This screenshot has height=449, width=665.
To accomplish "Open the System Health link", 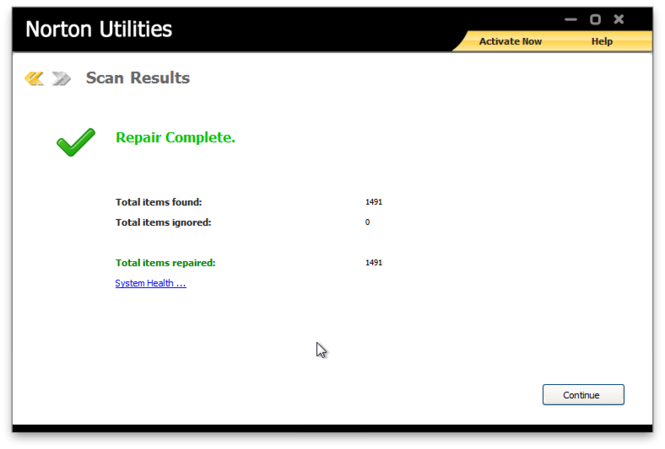I will 151,283.
